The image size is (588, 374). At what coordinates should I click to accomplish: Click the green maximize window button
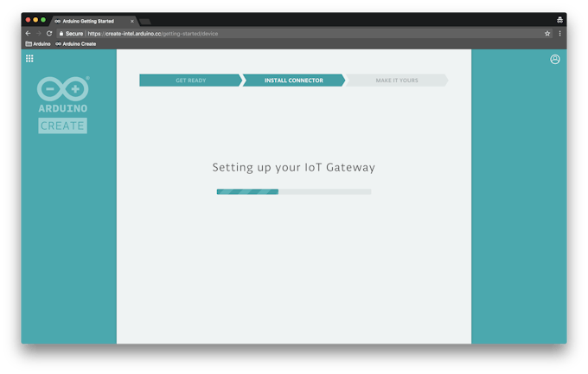click(43, 20)
